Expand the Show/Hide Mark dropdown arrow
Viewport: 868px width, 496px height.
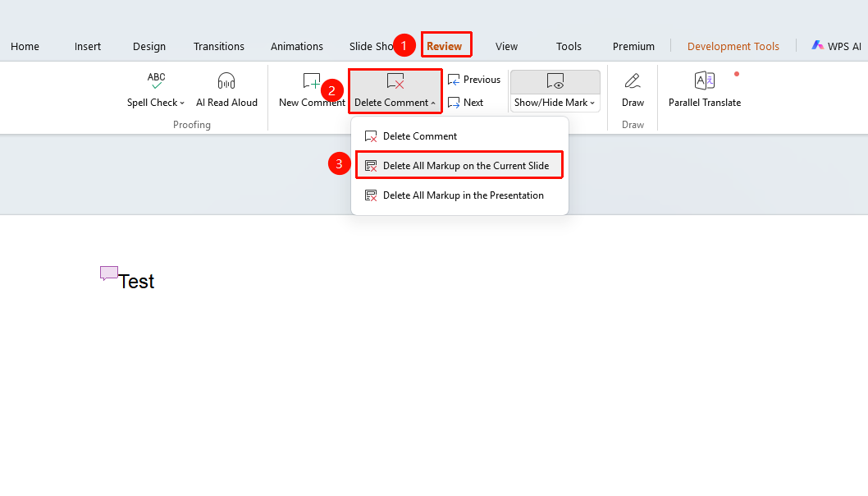pyautogui.click(x=592, y=103)
